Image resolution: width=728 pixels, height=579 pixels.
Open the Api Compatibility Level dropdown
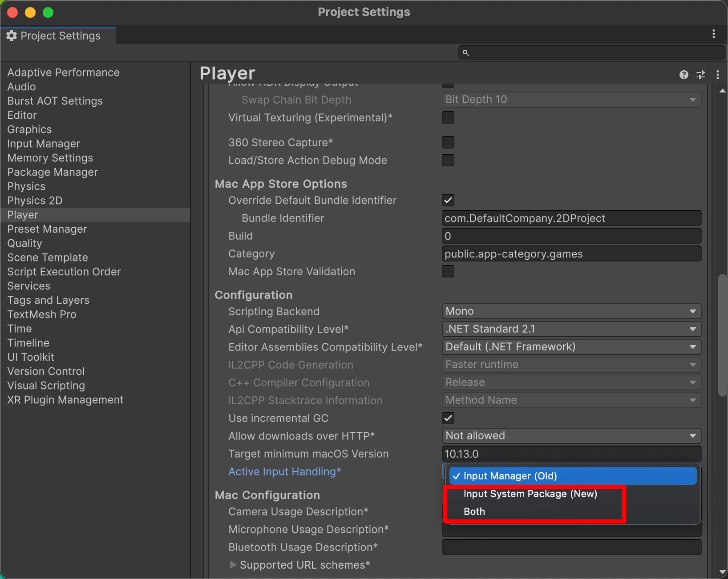click(x=571, y=329)
